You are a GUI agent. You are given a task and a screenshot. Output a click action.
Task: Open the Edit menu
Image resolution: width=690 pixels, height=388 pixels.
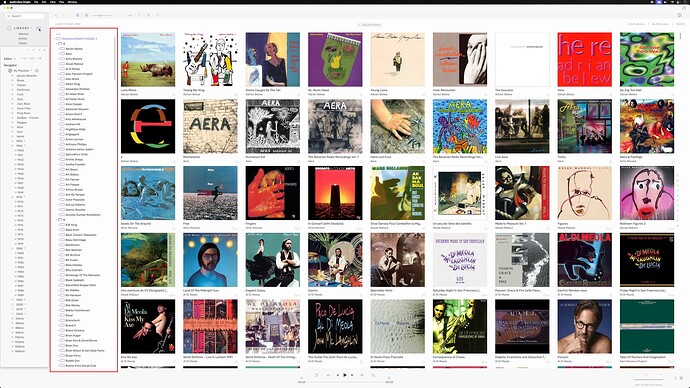(x=44, y=2)
